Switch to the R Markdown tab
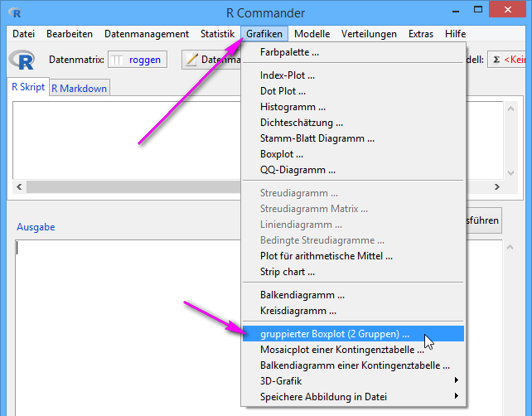This screenshot has height=416, width=532. (79, 88)
